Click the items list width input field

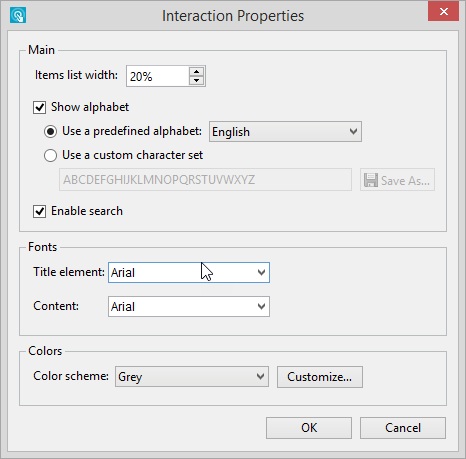click(158, 76)
